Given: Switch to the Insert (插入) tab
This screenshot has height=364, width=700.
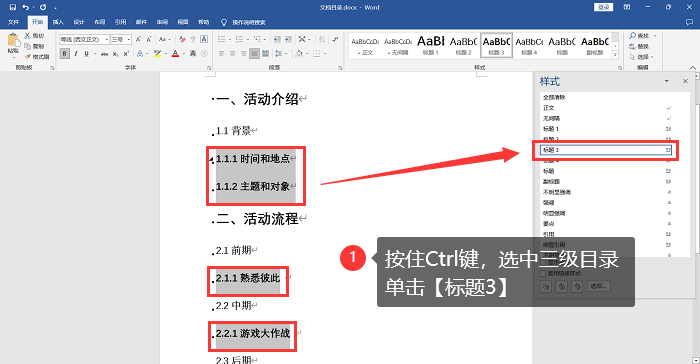Looking at the screenshot, I should [58, 22].
